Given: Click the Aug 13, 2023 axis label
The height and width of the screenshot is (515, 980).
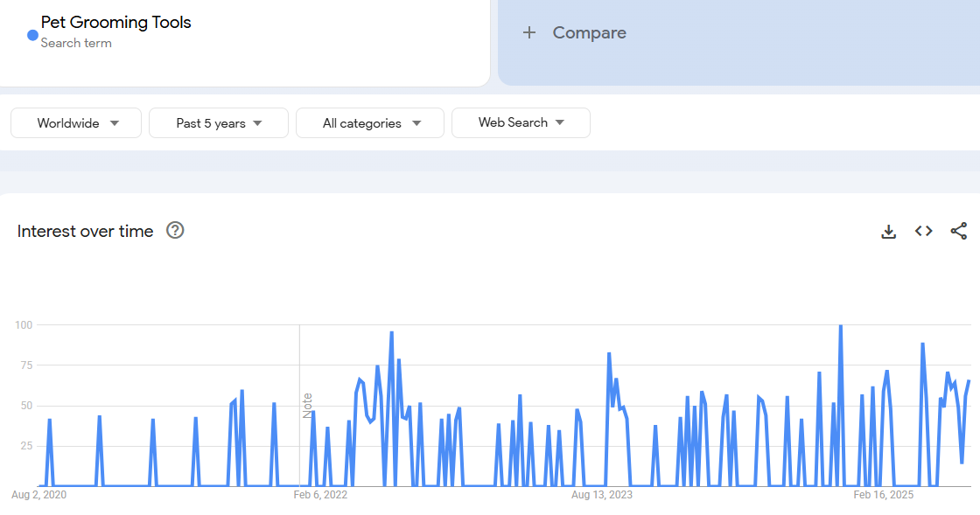Looking at the screenshot, I should (601, 495).
